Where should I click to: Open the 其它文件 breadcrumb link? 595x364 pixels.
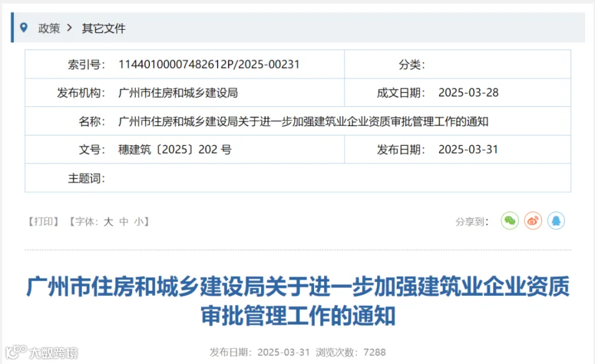coord(104,28)
